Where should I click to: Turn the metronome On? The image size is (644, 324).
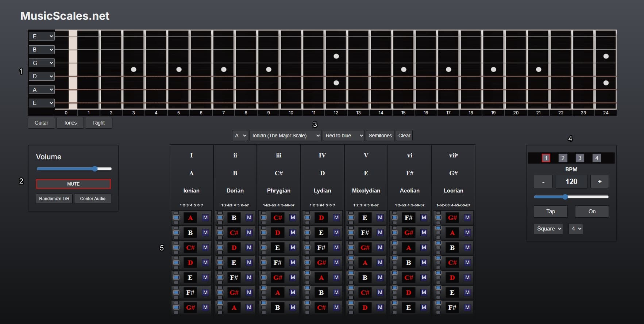point(592,211)
